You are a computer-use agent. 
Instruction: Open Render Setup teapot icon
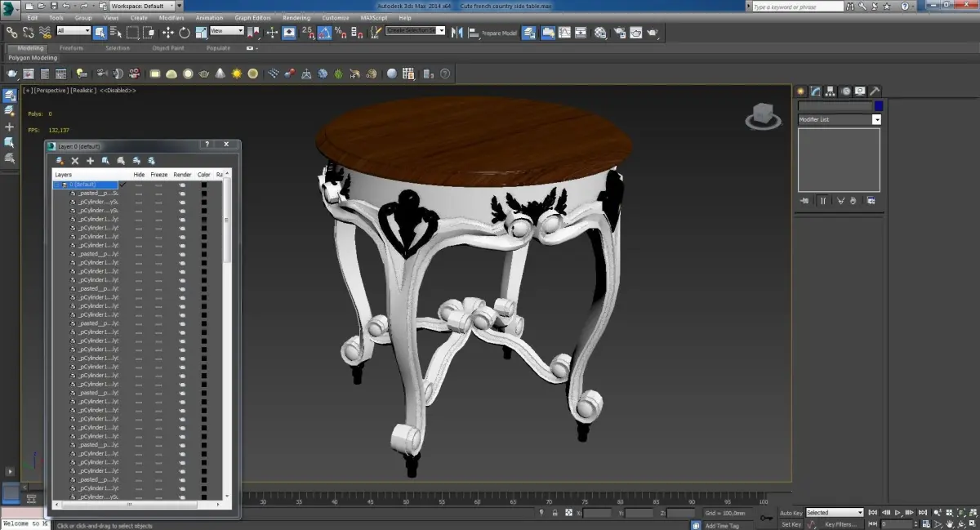click(619, 33)
